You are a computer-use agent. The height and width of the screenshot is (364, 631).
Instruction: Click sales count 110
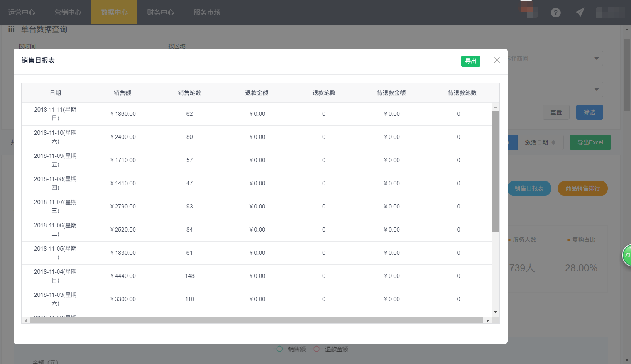pyautogui.click(x=189, y=299)
